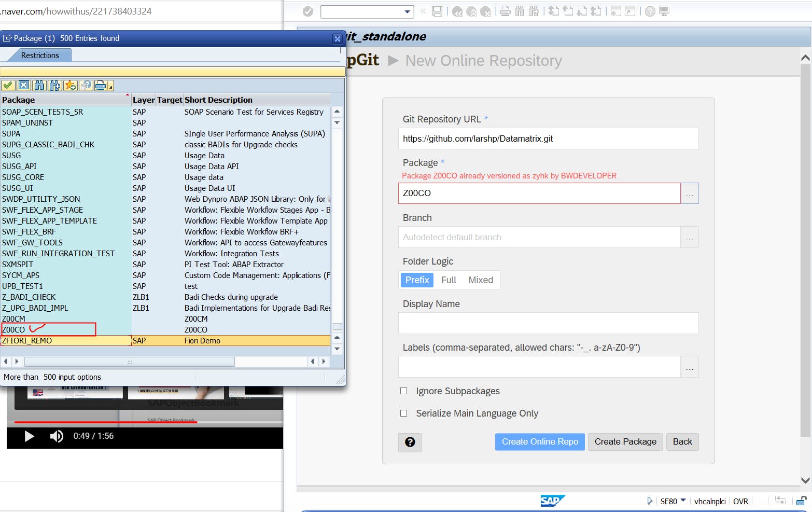Select the Z00CO package row

[x=166, y=330]
